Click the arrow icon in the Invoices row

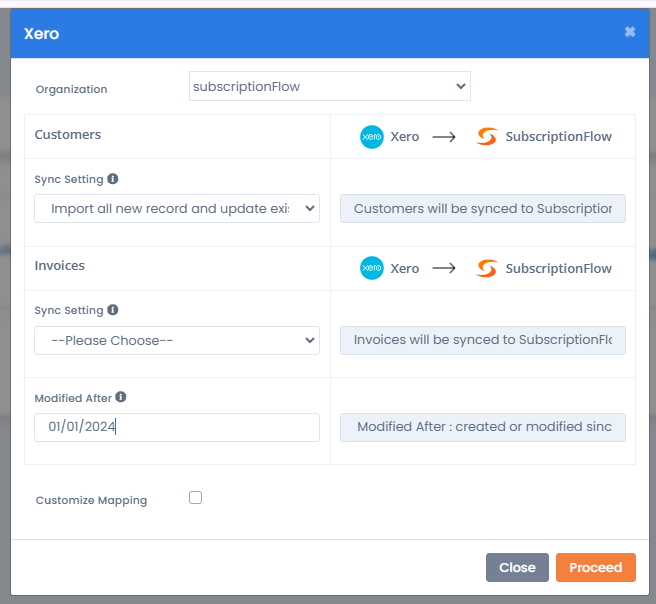tap(444, 268)
